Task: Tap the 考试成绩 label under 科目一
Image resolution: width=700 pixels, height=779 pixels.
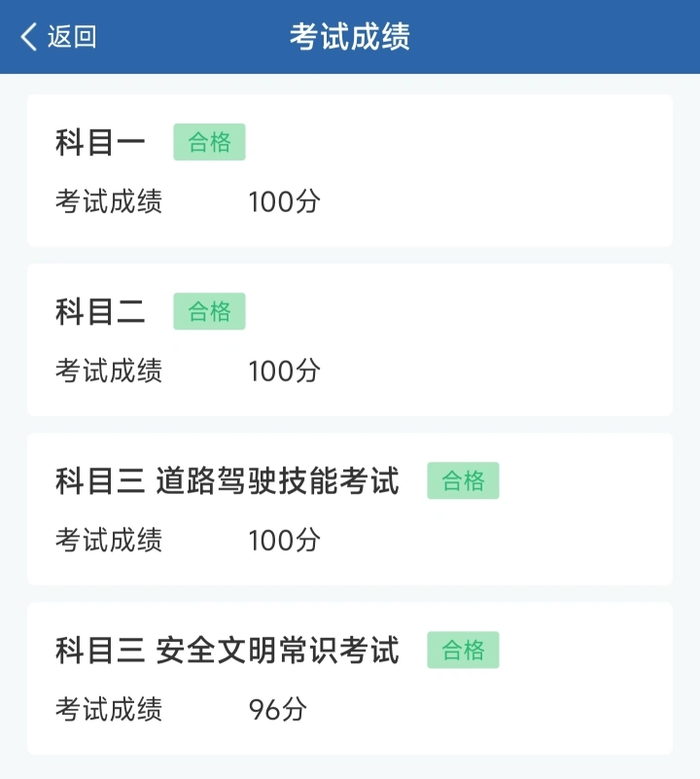Action: tap(109, 202)
